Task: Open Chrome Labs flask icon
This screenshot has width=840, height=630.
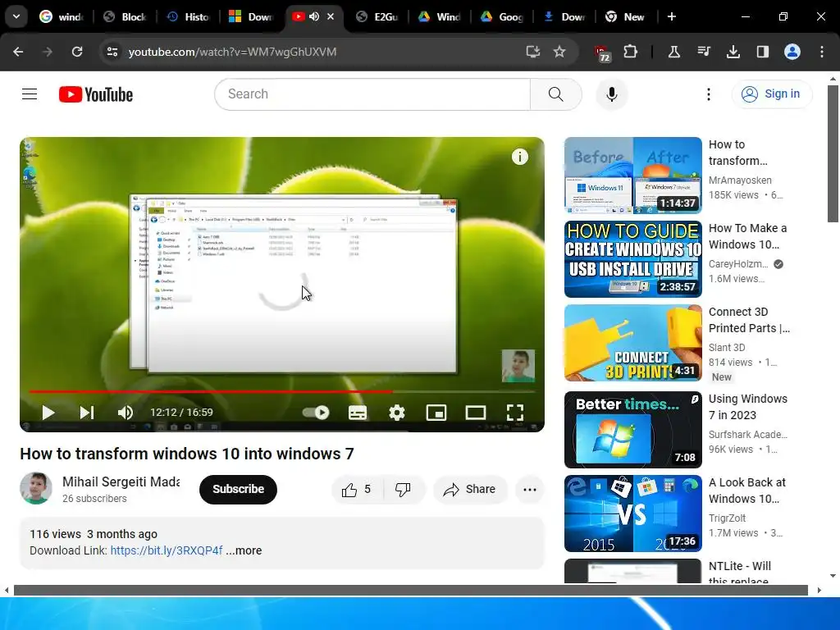Action: click(674, 52)
